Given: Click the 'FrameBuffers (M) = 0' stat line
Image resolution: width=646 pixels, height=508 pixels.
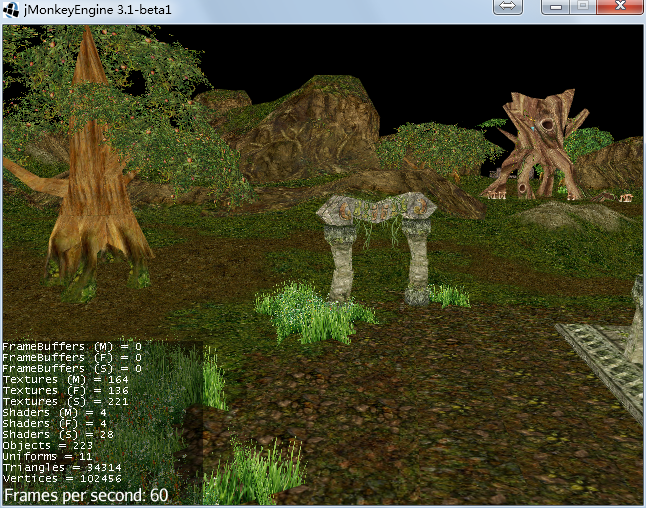Looking at the screenshot, I should [72, 346].
